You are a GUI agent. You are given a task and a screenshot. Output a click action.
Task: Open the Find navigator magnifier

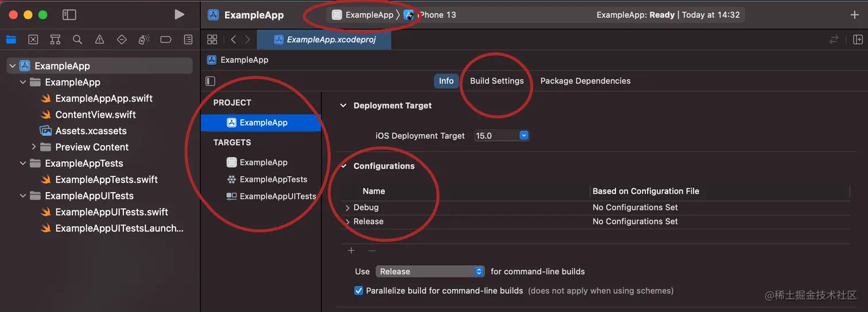[x=77, y=40]
